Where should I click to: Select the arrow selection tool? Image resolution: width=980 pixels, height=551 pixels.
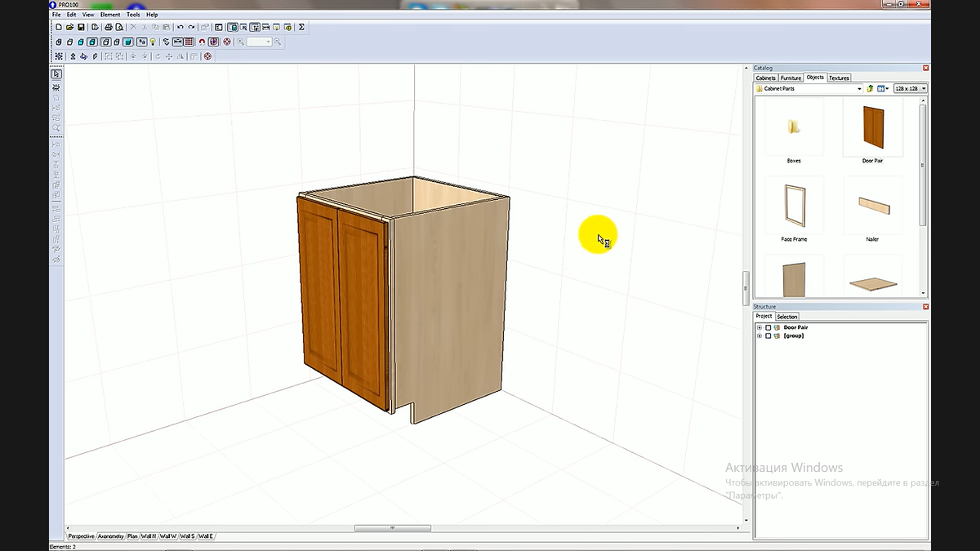pyautogui.click(x=56, y=74)
